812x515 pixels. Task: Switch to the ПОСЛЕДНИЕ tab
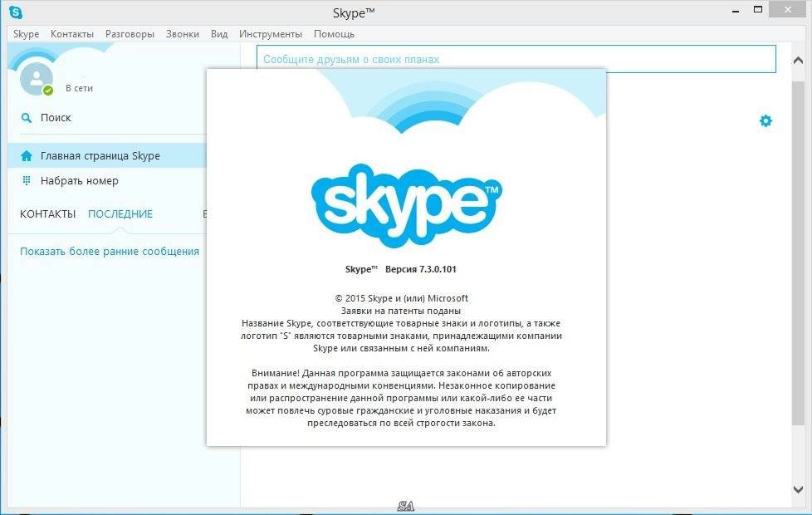[x=120, y=214]
